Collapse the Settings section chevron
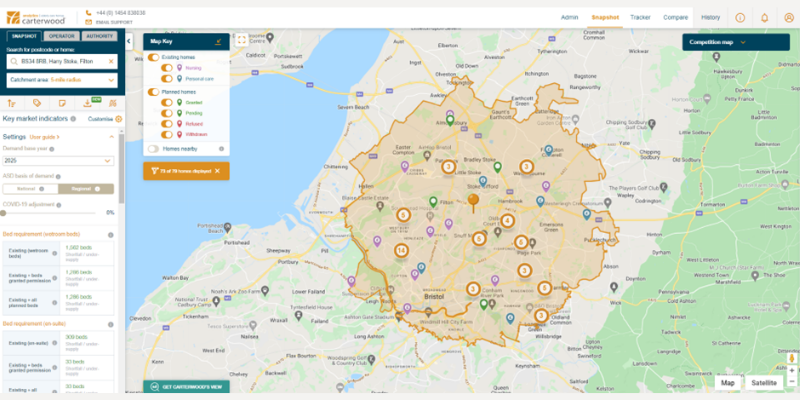The width and height of the screenshot is (800, 400). click(x=111, y=137)
